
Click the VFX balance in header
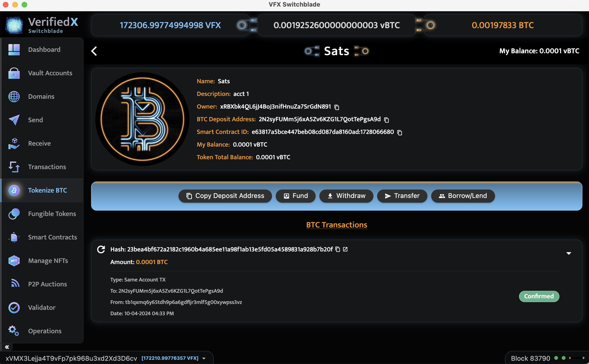170,25
